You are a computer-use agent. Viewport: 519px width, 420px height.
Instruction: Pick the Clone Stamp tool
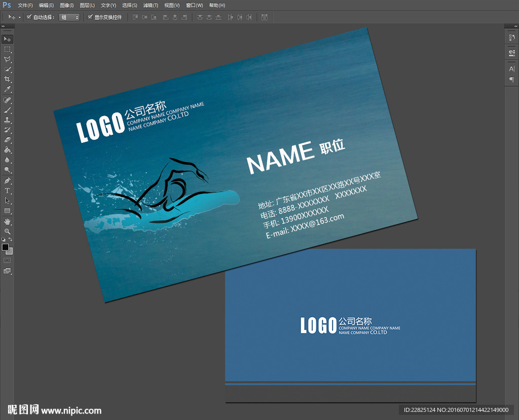pos(7,120)
